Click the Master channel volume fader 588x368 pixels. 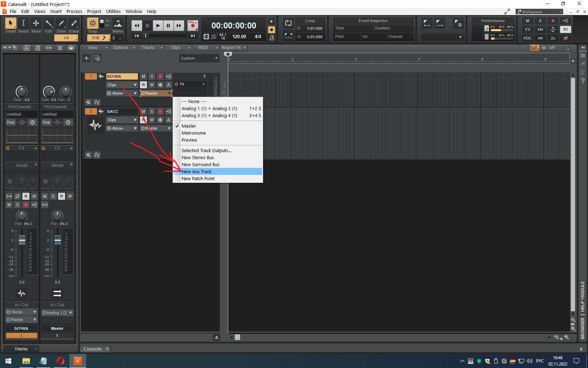pos(58,240)
